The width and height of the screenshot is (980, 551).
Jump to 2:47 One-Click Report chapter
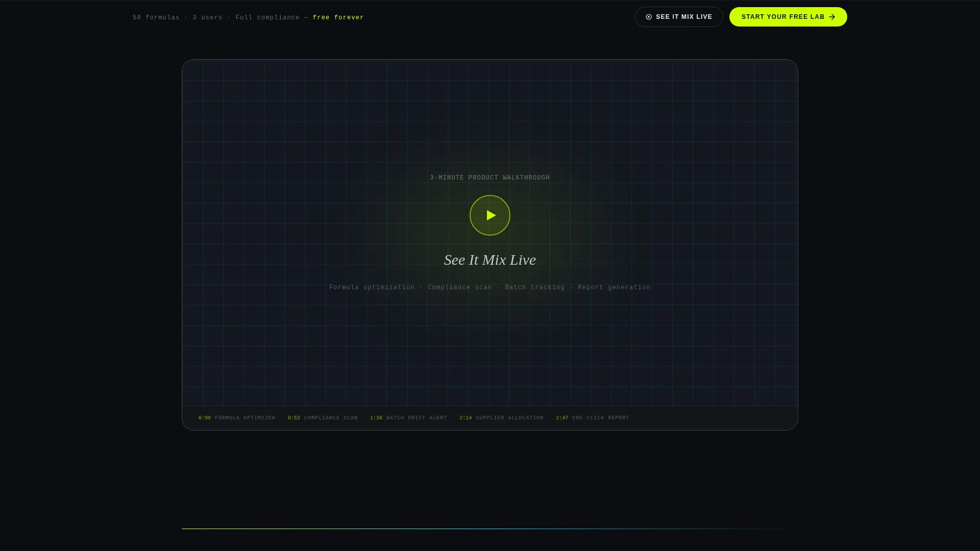(x=593, y=418)
